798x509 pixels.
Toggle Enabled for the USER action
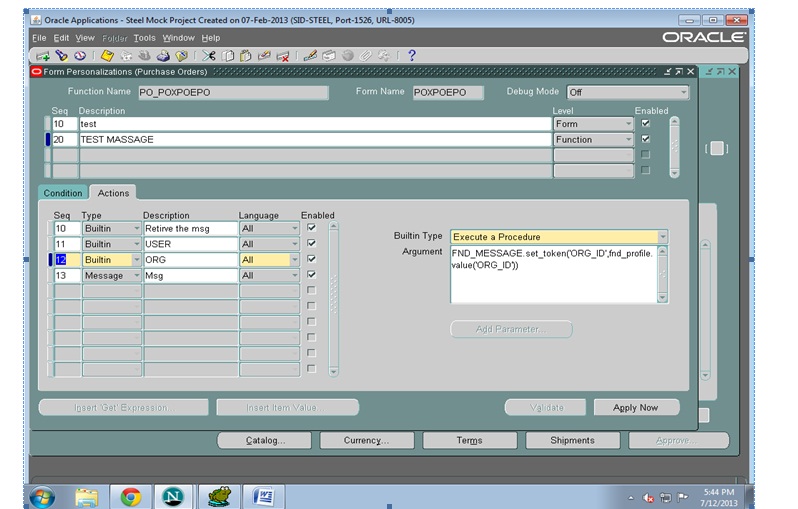click(311, 243)
